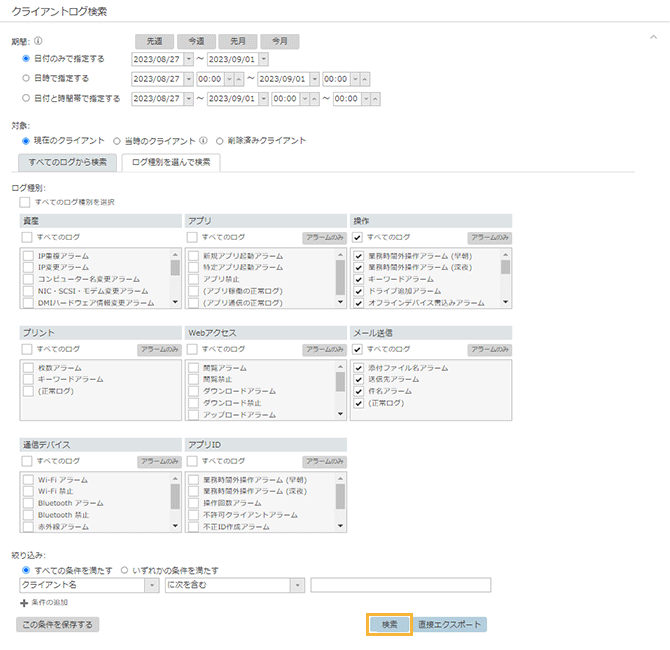This screenshot has width=670, height=650.
Task: Click the 今週 quick period button
Action: click(x=196, y=41)
